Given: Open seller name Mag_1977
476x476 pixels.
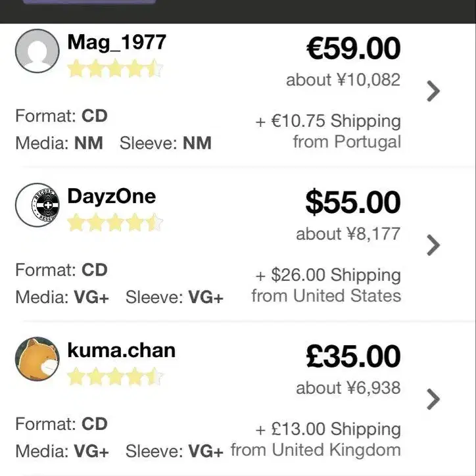Looking at the screenshot, I should 116,42.
